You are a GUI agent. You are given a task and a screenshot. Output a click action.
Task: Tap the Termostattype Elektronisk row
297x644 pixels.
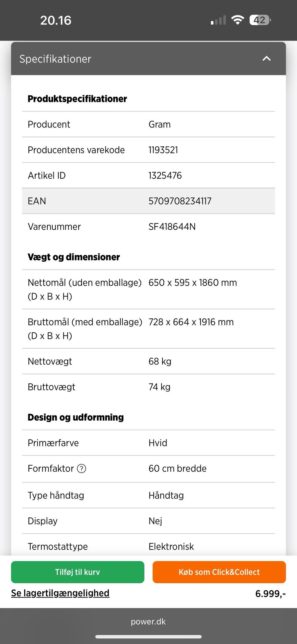pos(148,546)
